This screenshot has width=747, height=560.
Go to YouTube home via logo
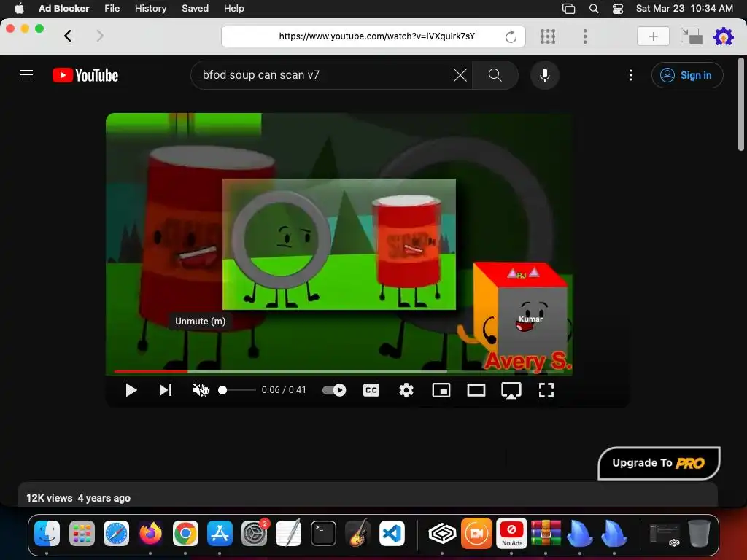(85, 75)
